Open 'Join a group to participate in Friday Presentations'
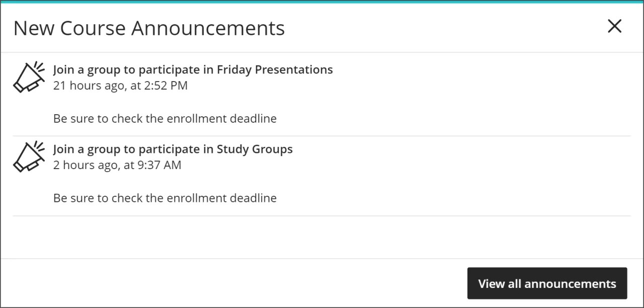The width and height of the screenshot is (644, 308). pos(193,69)
